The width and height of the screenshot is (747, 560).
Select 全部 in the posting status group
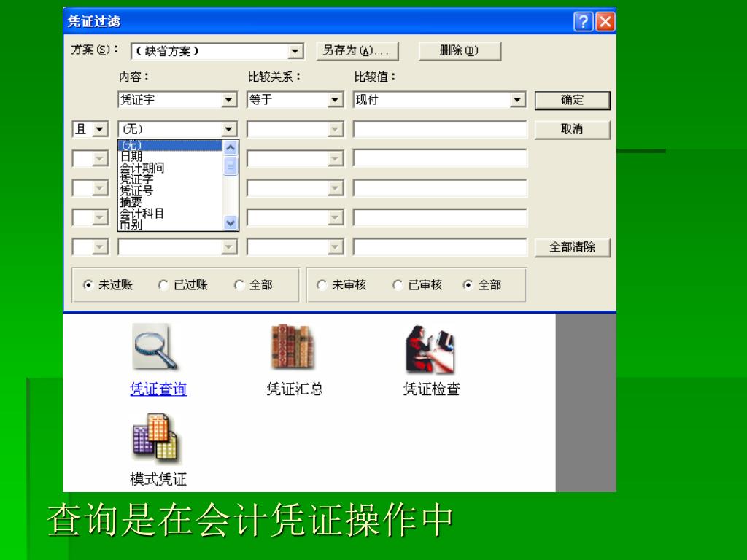[239, 285]
